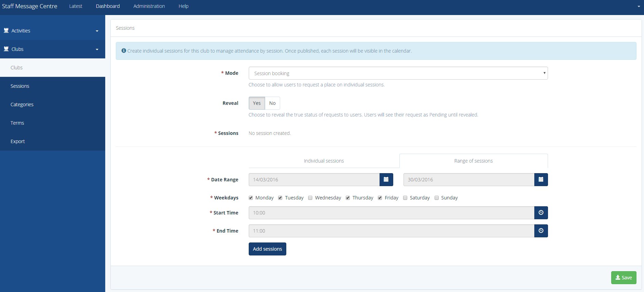
Task: Uncheck the Thursday checkbox
Action: point(348,198)
